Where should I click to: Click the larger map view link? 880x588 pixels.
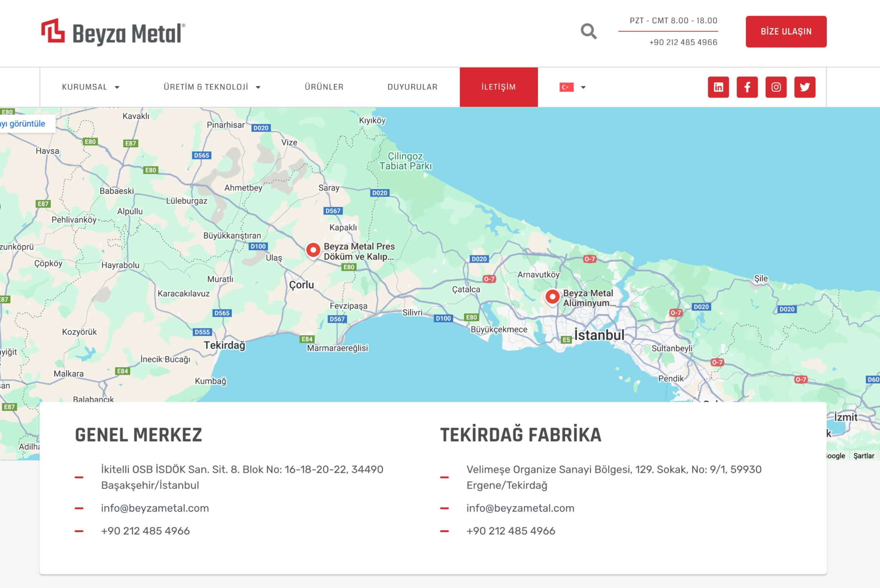(22, 124)
